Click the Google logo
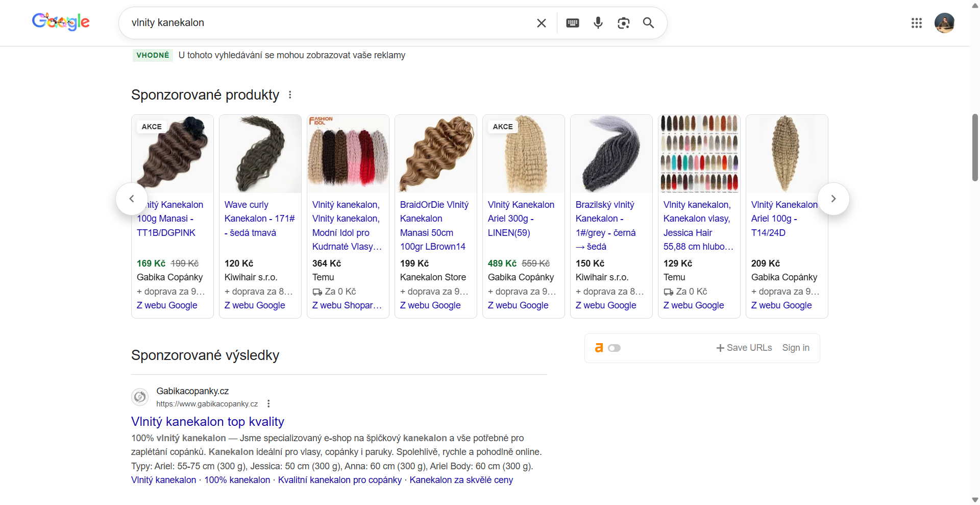Viewport: 980px width, 505px height. click(61, 22)
